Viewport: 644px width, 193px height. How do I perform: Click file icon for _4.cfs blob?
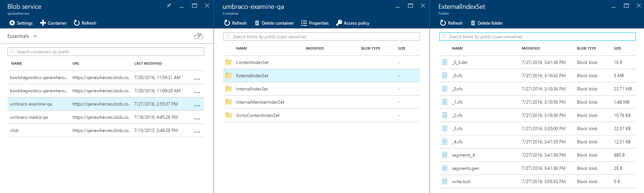click(445, 142)
